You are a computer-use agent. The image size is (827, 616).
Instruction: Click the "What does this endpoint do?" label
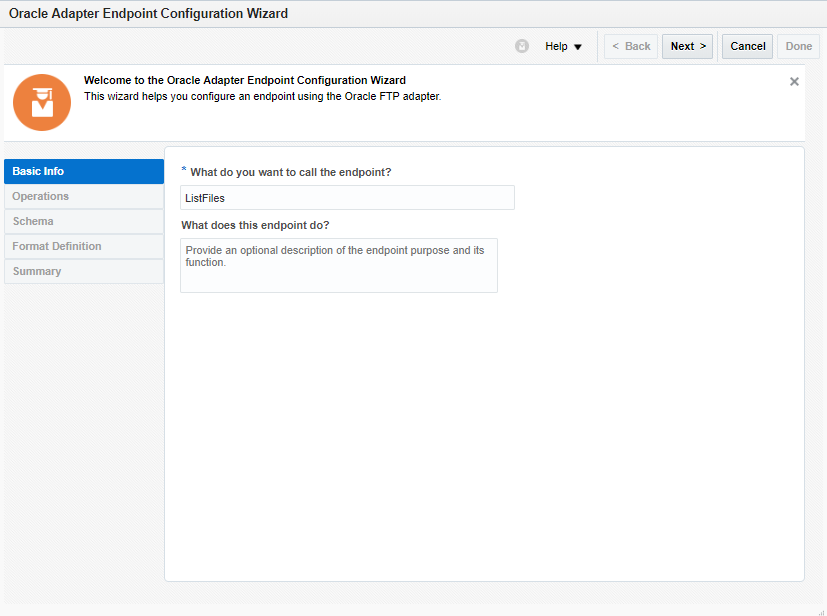coord(255,225)
